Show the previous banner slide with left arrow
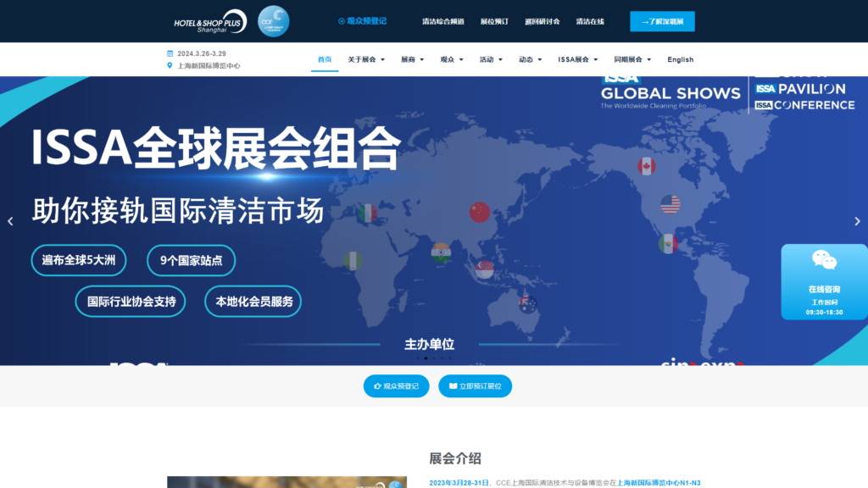Screen dimensions: 868x488 pyautogui.click(x=10, y=221)
